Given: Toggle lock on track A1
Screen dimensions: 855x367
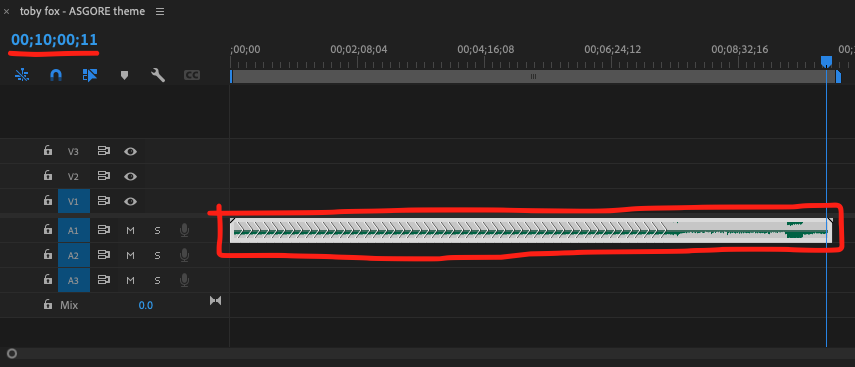Looking at the screenshot, I should [x=48, y=230].
